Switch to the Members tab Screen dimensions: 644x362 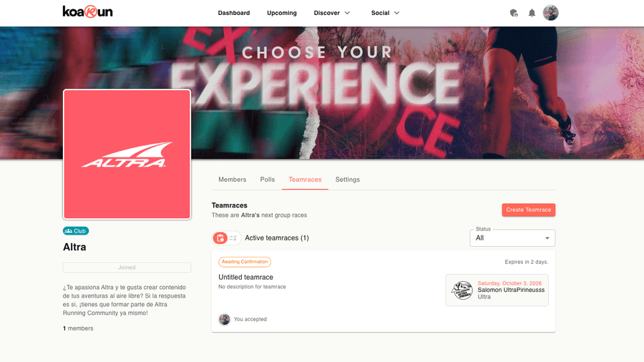tap(232, 180)
